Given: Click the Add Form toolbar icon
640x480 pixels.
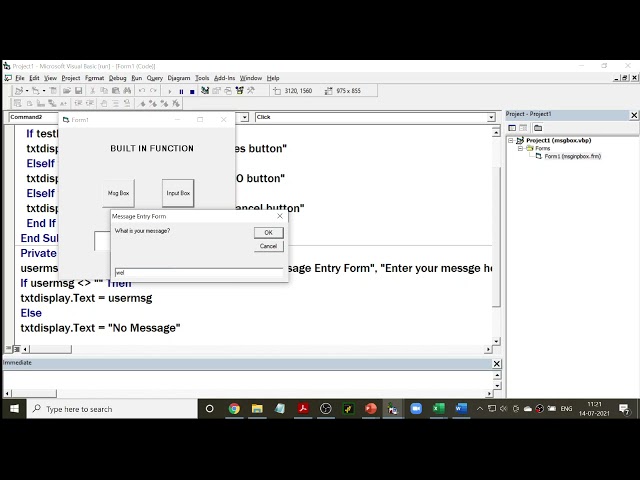Looking at the screenshot, I should click(x=36, y=91).
